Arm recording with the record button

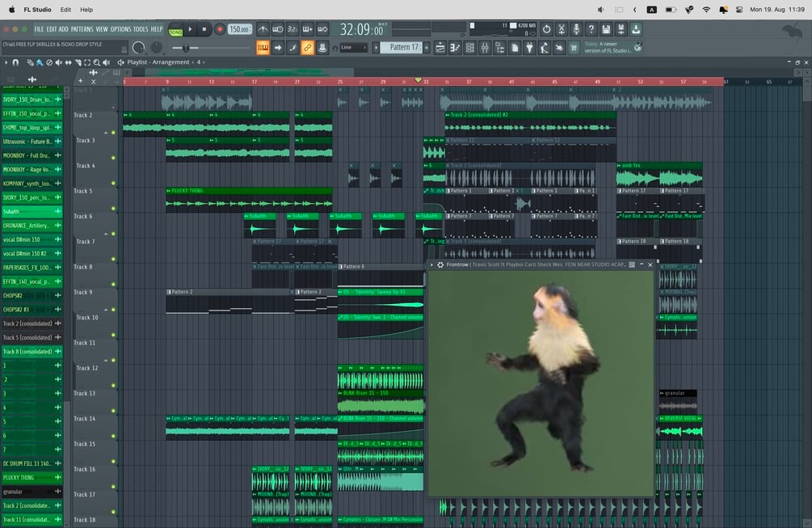point(219,30)
